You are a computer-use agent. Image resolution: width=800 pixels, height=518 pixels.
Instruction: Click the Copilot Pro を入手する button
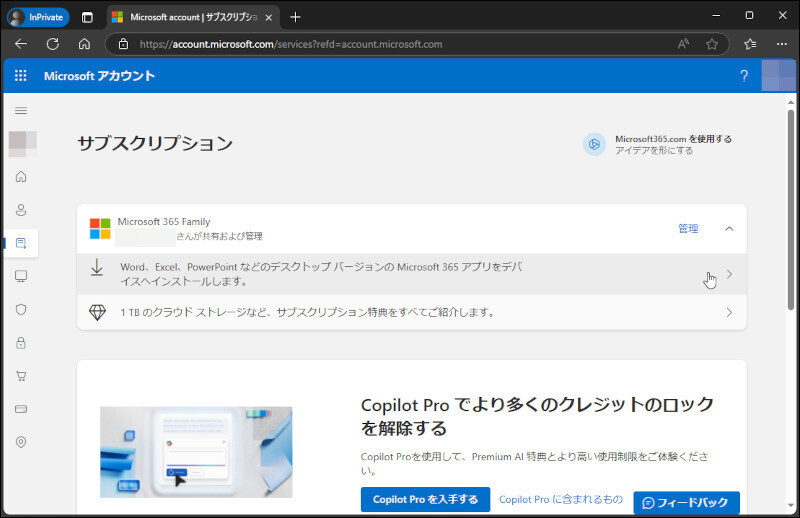pos(425,500)
